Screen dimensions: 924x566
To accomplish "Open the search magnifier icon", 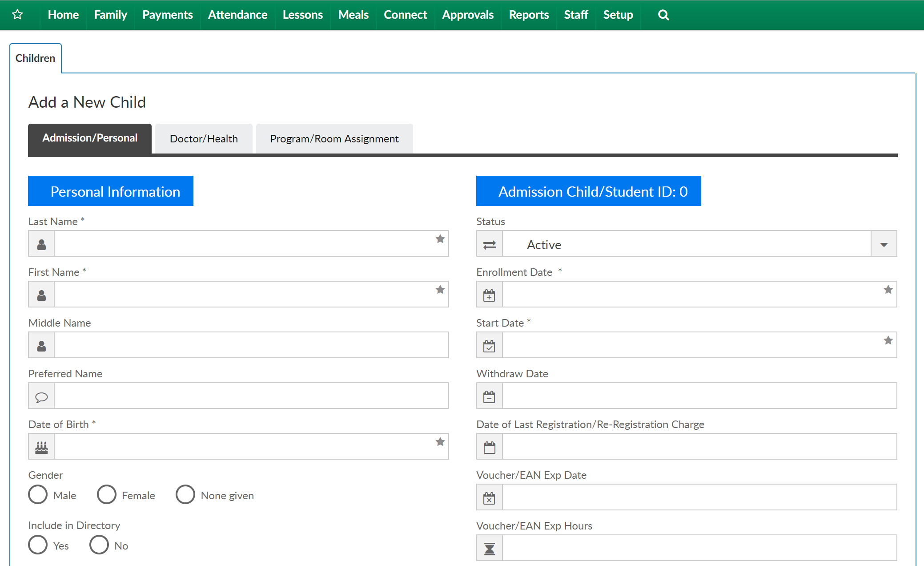I will tap(663, 15).
